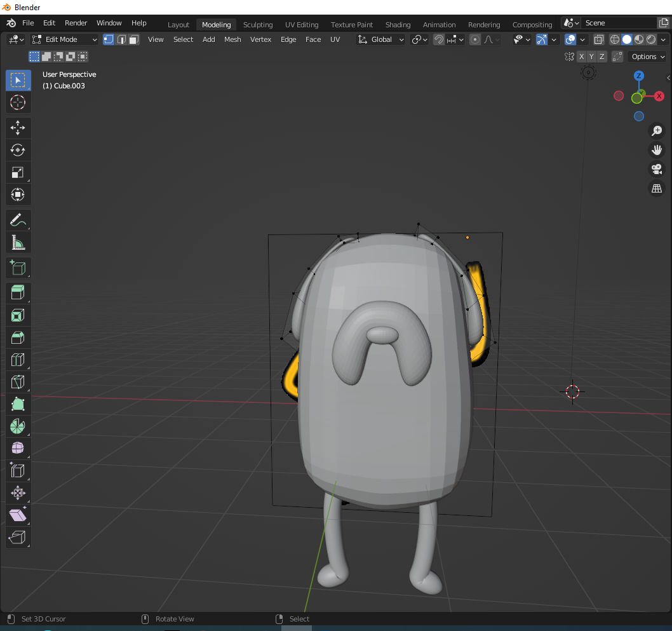Screen dimensions: 672x631
Task: Select rendered viewport shading mode
Action: point(651,40)
